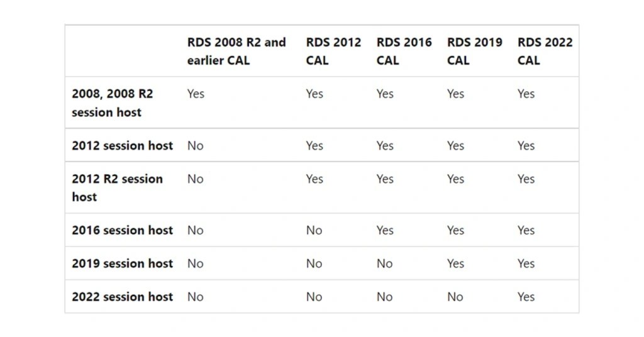644x337 pixels.
Task: Select the 2012 session host row label
Action: pyautogui.click(x=122, y=145)
